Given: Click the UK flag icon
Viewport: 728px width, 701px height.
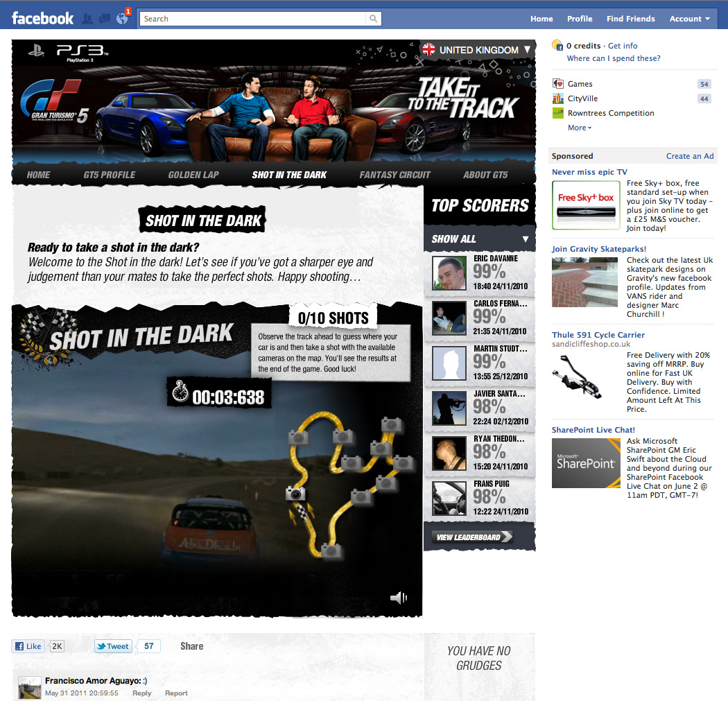Looking at the screenshot, I should click(x=428, y=50).
